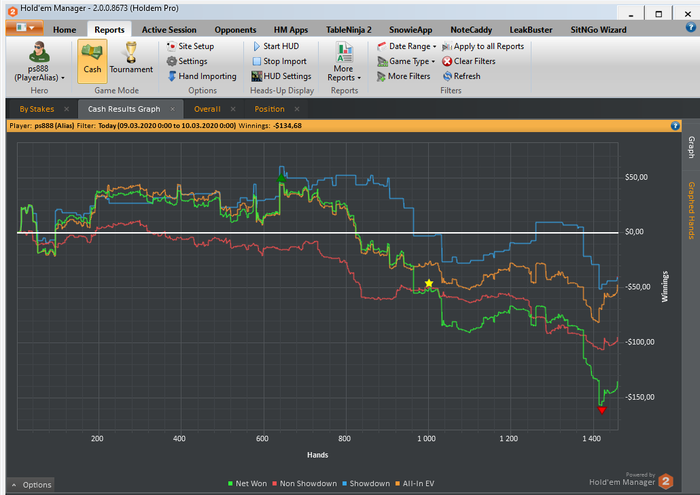Toggle Net Won line in legend
Screen dimensions: 700x495
tap(247, 483)
